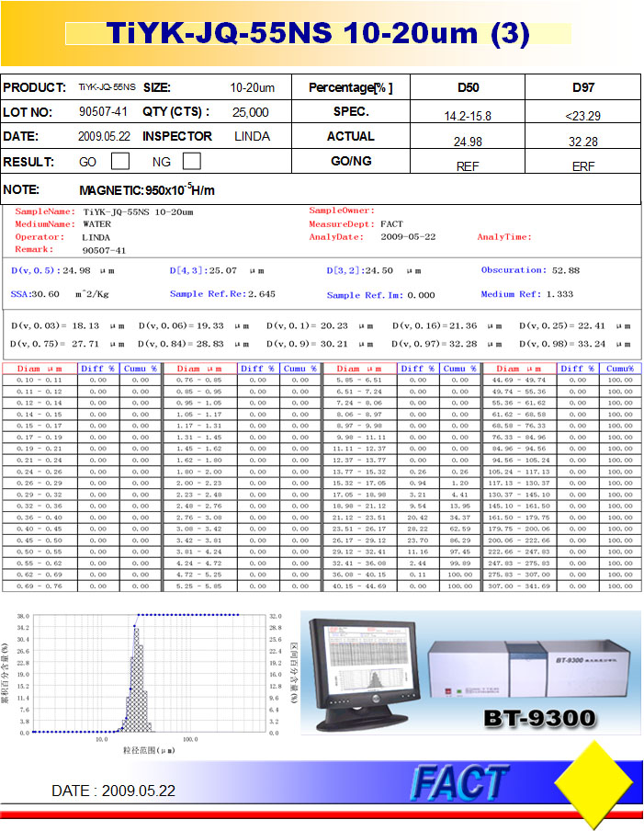Select the SSA value 30.60
The width and height of the screenshot is (644, 831).
[x=44, y=294]
